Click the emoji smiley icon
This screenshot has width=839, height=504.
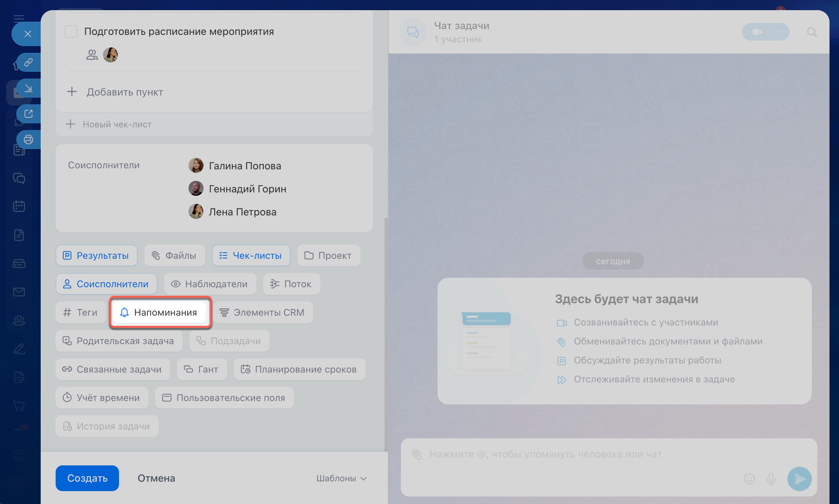tap(749, 479)
